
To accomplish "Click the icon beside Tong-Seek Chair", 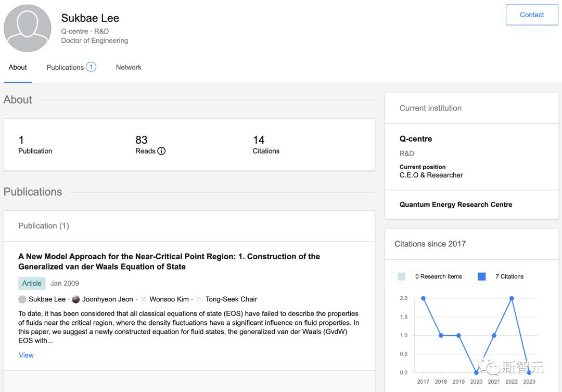I will click(x=199, y=299).
